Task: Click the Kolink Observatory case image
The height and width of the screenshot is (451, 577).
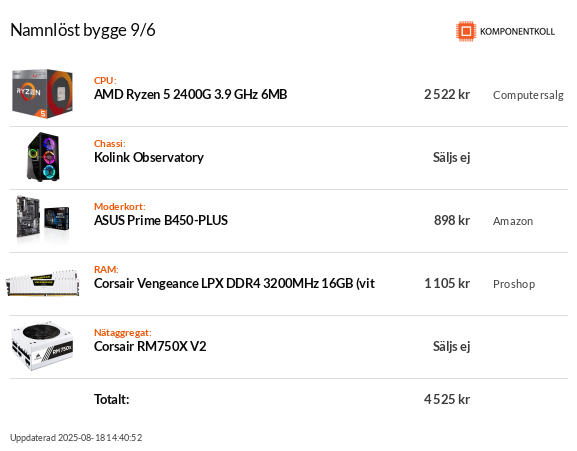Action: point(43,157)
